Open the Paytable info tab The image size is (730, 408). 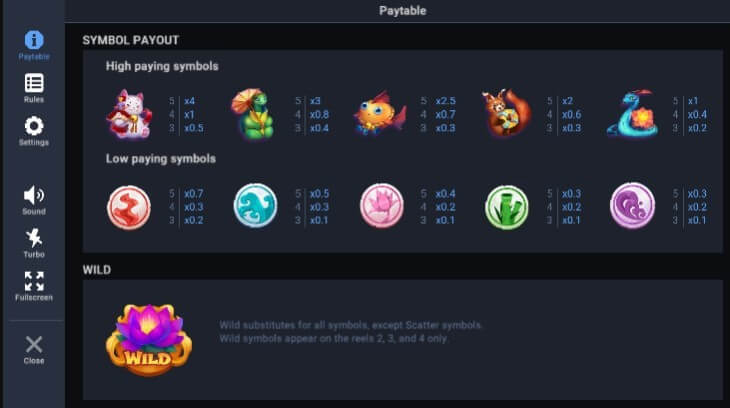point(33,45)
